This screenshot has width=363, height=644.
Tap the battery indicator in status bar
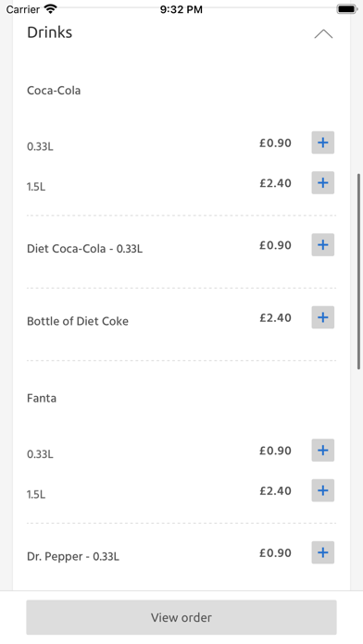(347, 9)
